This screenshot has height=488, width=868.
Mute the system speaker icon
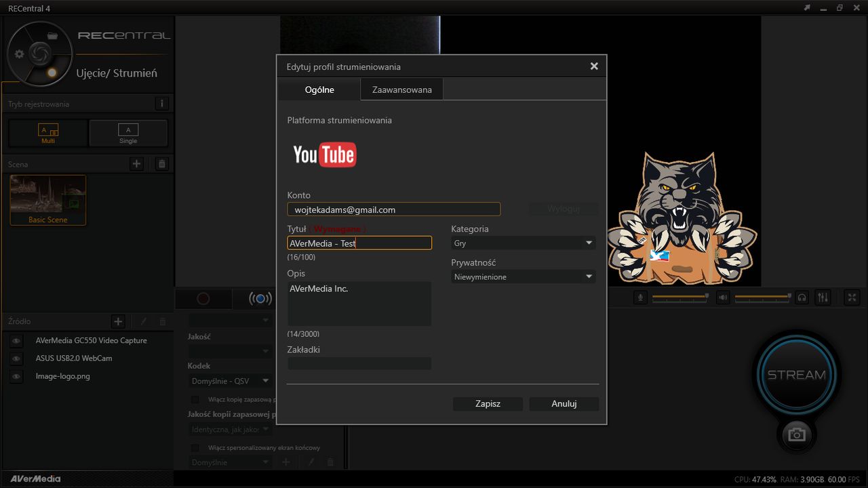click(x=723, y=298)
